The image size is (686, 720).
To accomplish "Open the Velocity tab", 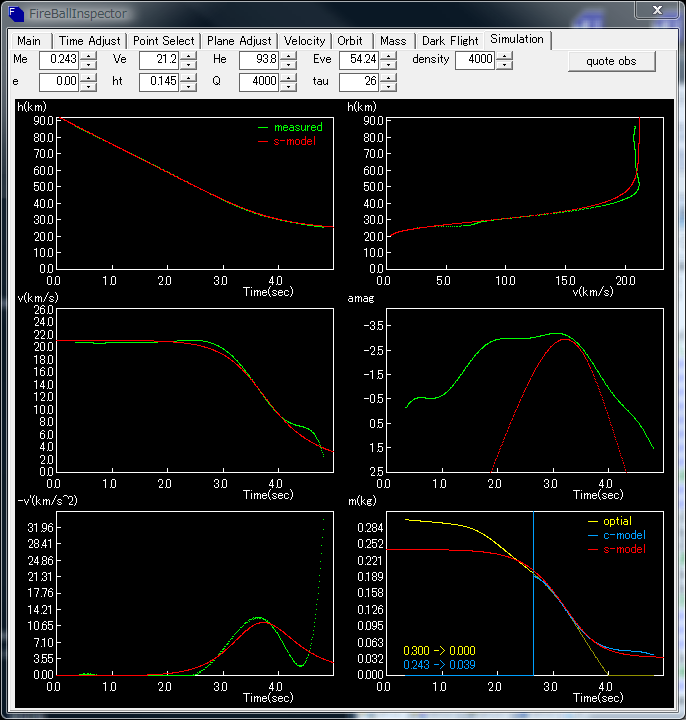I will click(305, 41).
